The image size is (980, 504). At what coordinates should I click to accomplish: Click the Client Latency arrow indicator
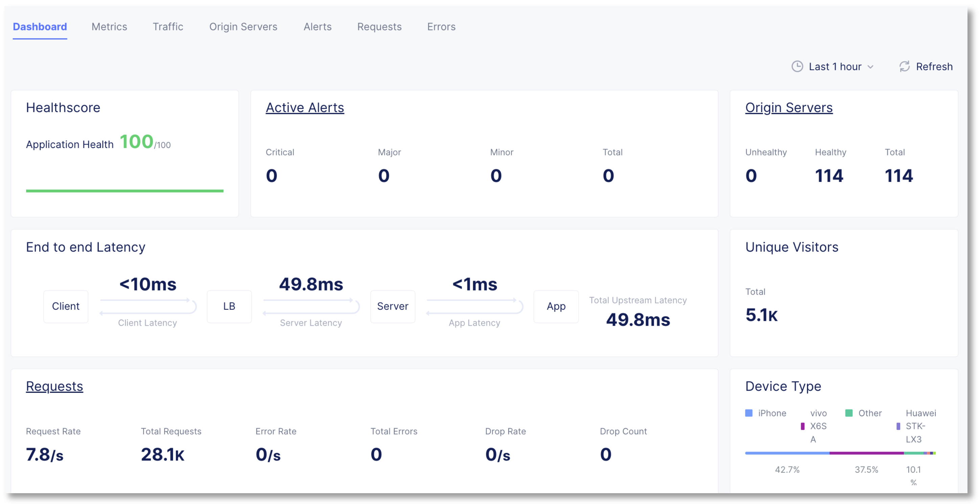pyautogui.click(x=147, y=307)
